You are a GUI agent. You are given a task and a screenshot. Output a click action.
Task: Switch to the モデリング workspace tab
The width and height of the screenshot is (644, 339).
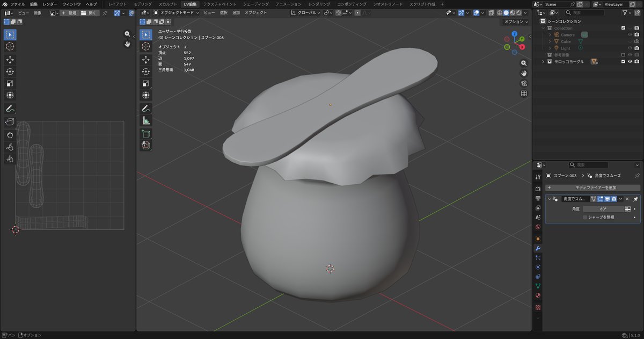[142, 4]
